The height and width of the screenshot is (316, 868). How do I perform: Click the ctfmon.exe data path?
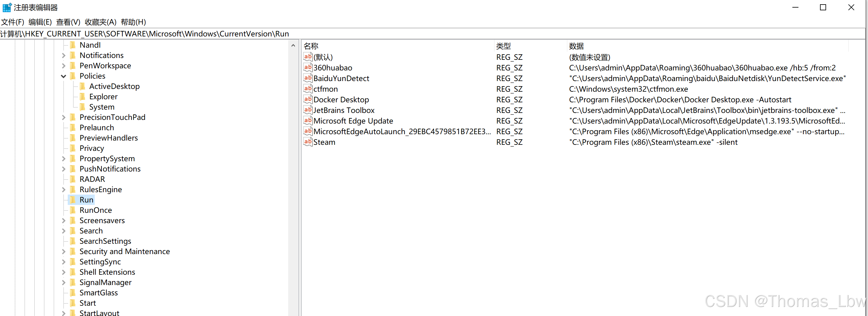(628, 89)
